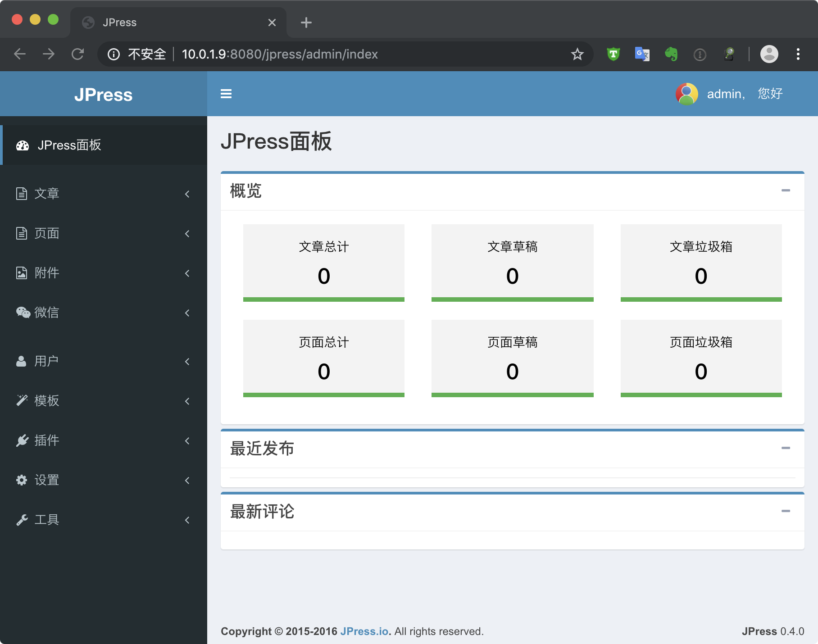Open the green shield T extension
The width and height of the screenshot is (818, 644).
(613, 54)
